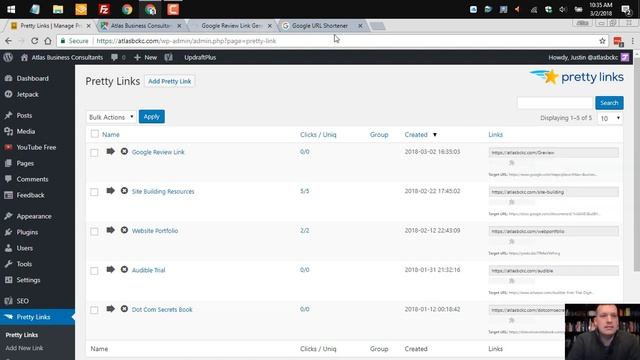Click the 5/5 clicks count for Site Building Resources
The image size is (640, 360).
pyautogui.click(x=304, y=191)
